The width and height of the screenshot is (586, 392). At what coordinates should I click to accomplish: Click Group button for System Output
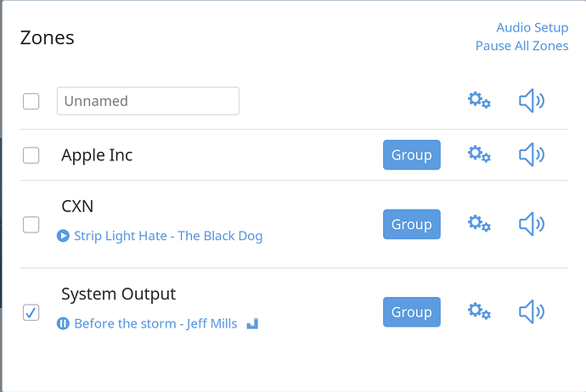(x=412, y=312)
